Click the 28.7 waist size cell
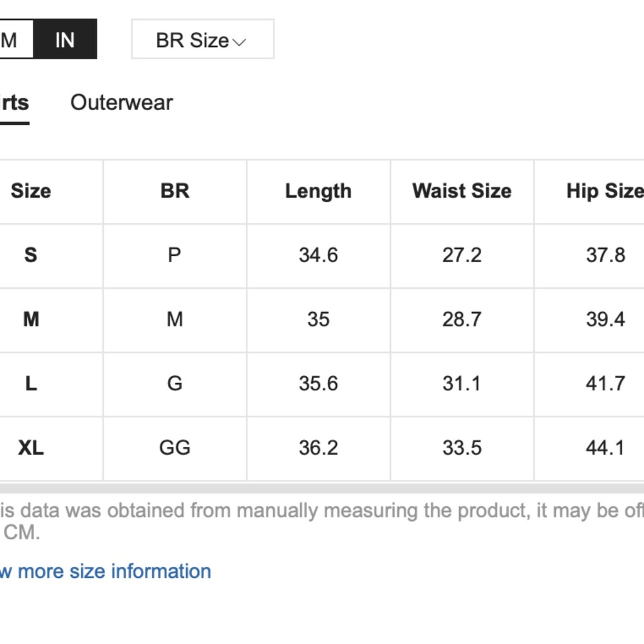644x644 pixels. click(462, 319)
